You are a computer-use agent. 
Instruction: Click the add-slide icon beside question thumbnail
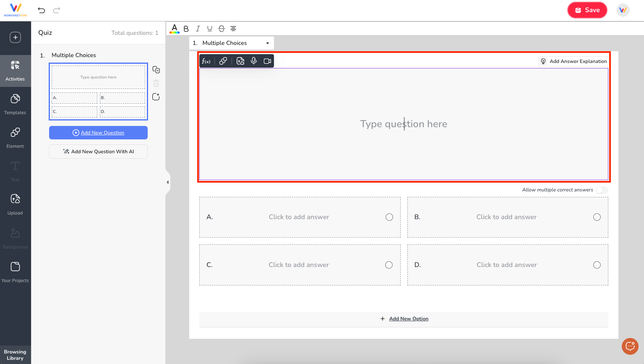[x=156, y=97]
